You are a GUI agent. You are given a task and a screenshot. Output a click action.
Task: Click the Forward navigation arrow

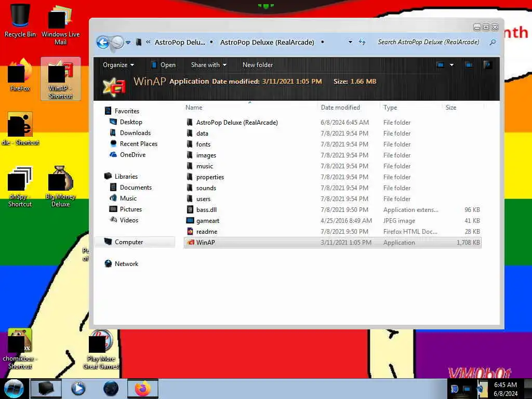[118, 43]
